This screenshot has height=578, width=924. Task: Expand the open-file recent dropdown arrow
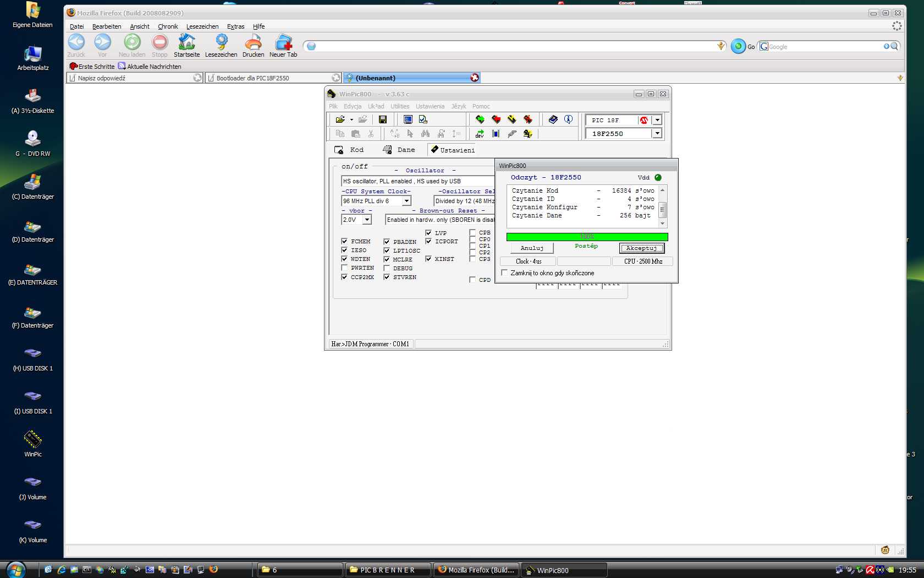[351, 119]
